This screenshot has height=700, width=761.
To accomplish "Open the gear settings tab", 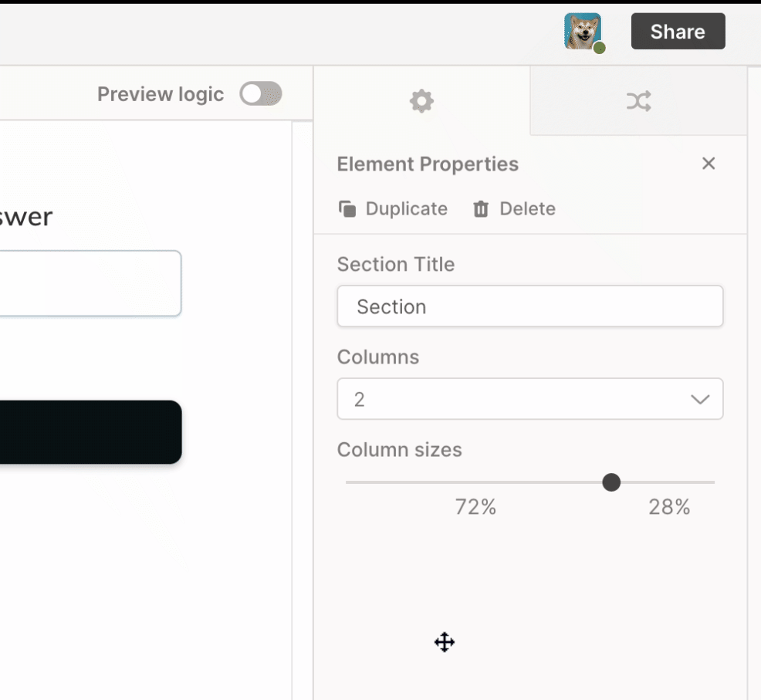I will point(421,101).
